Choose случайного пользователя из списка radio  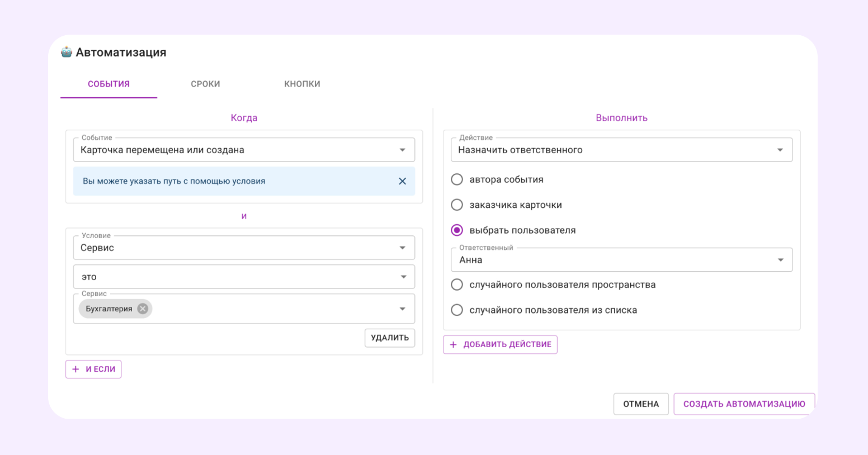[x=457, y=310]
